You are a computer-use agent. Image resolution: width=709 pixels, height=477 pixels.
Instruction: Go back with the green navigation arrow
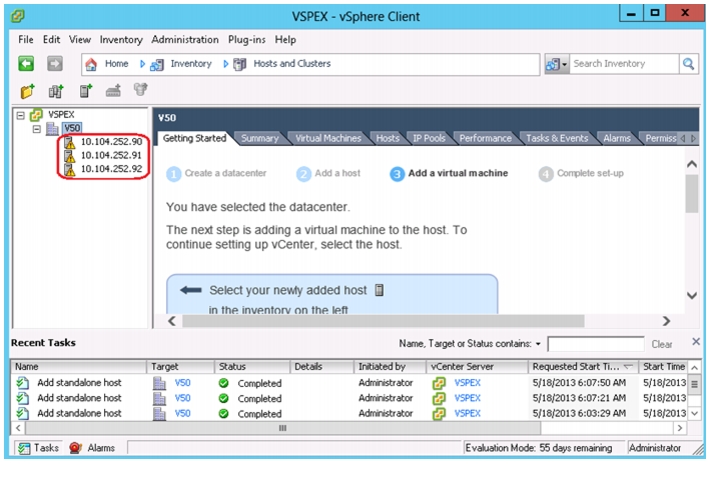(26, 64)
